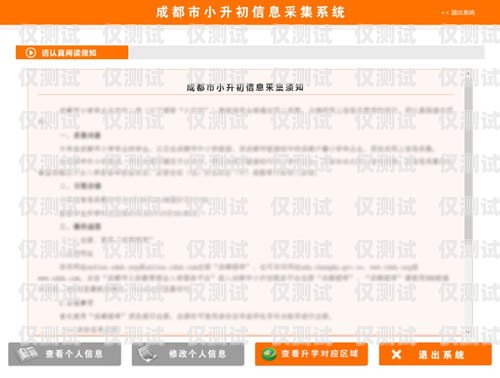
Task: Open 查看个人信息 button
Action: pos(65,354)
